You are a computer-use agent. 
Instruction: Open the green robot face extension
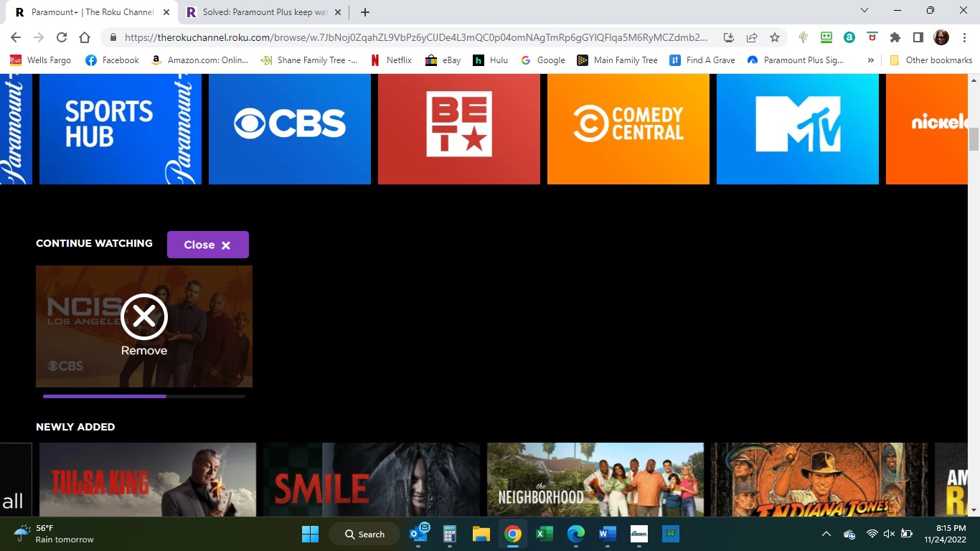pyautogui.click(x=826, y=37)
